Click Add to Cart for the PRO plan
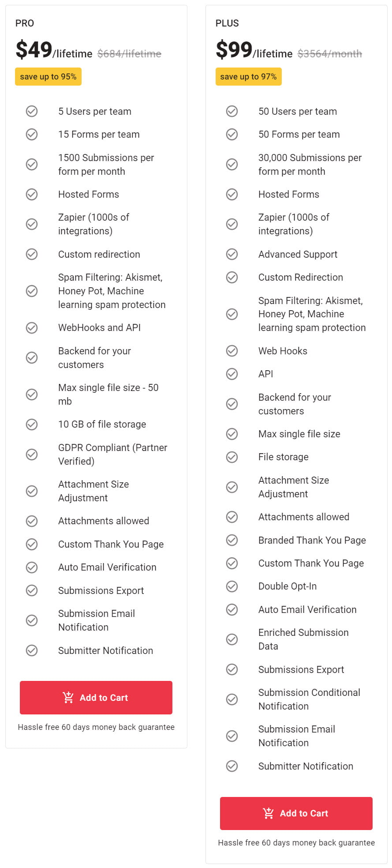 coord(96,698)
